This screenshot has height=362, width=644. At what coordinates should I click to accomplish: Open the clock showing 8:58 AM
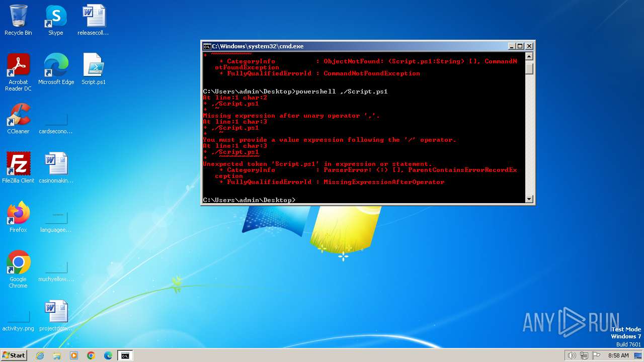(618, 355)
